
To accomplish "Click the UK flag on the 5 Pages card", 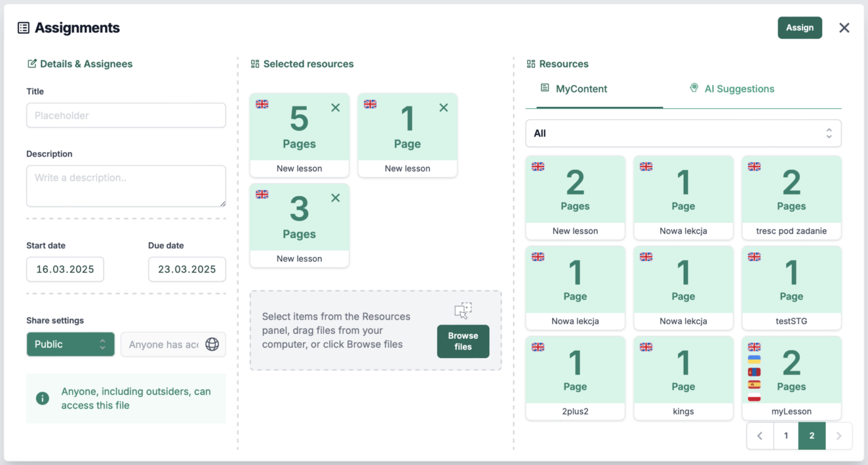I will 262,104.
